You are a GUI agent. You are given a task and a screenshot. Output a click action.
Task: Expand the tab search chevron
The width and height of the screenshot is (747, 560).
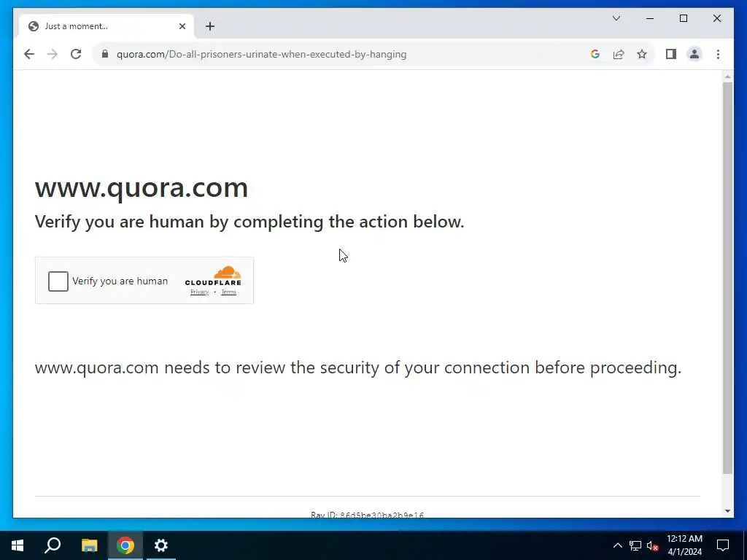[616, 18]
